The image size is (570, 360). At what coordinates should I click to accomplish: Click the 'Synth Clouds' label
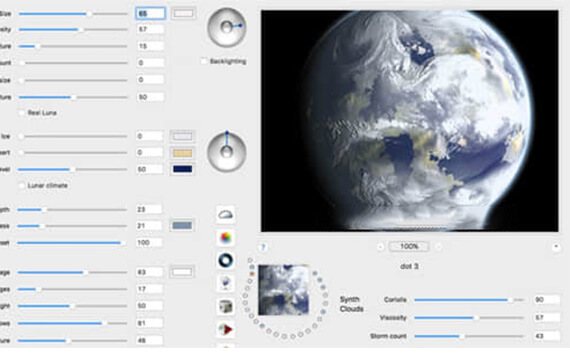pos(352,304)
